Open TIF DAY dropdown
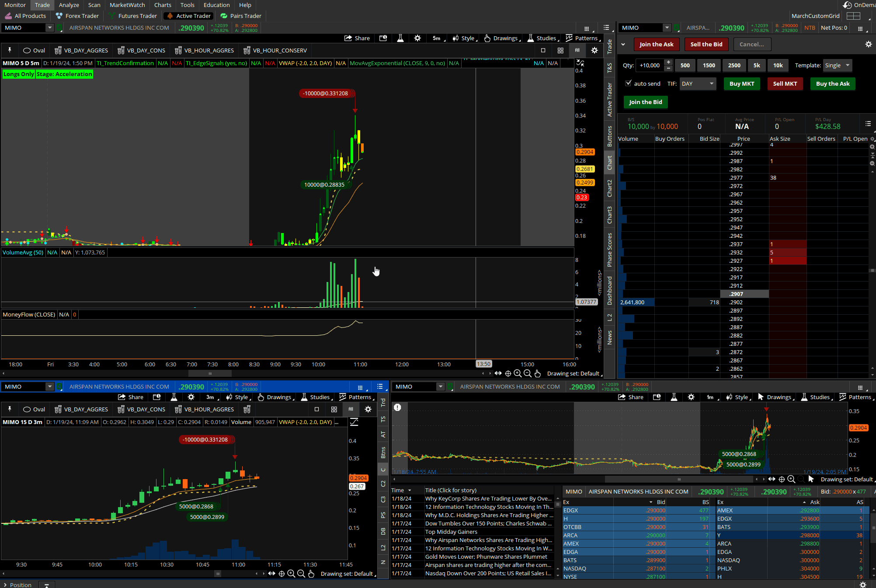This screenshot has width=876, height=588. (698, 84)
